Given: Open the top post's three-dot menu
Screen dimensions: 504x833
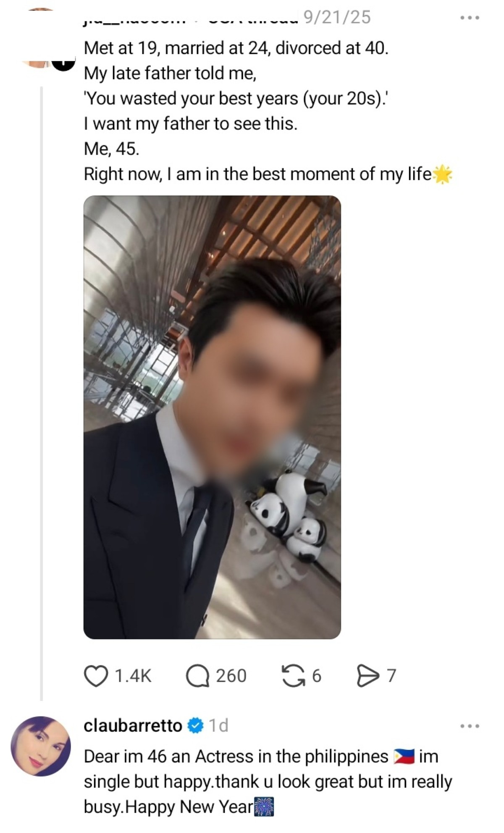Looking at the screenshot, I should click(x=470, y=18).
